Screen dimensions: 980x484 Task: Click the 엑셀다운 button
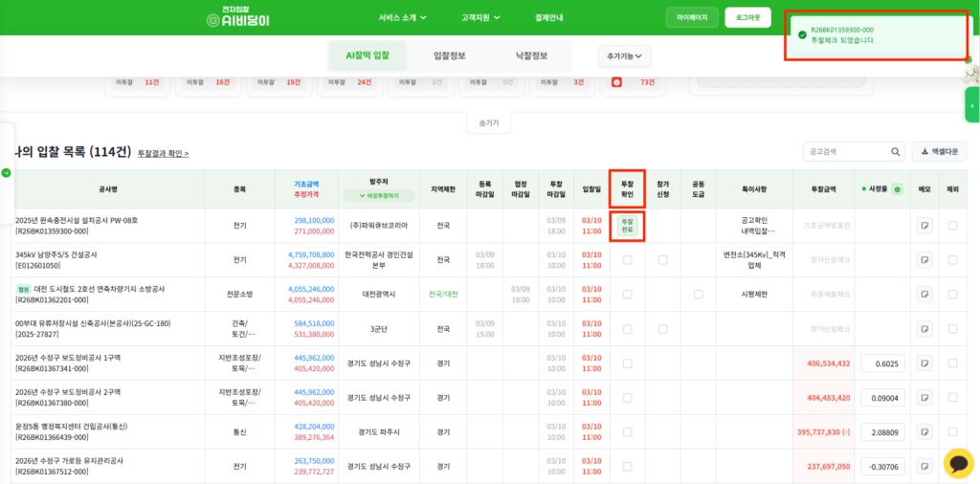pyautogui.click(x=939, y=151)
